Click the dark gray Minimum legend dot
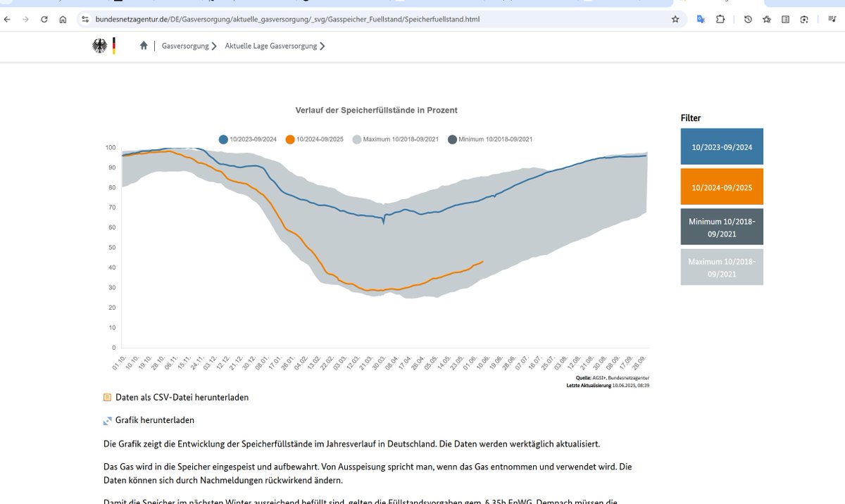This screenshot has width=845, height=504. 453,139
